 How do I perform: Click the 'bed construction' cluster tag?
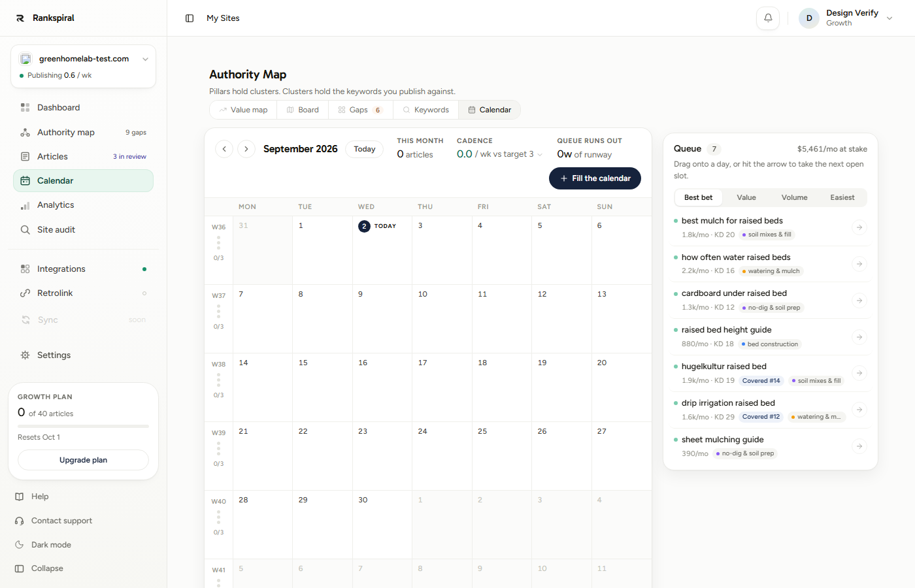tap(770, 344)
